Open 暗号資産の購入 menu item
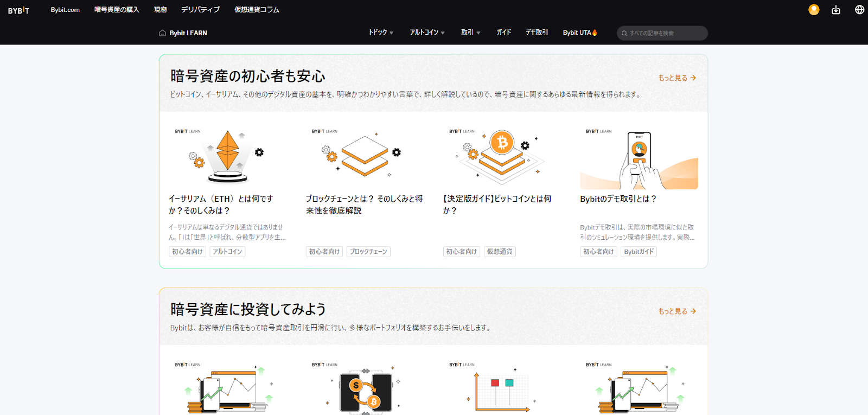 [117, 10]
